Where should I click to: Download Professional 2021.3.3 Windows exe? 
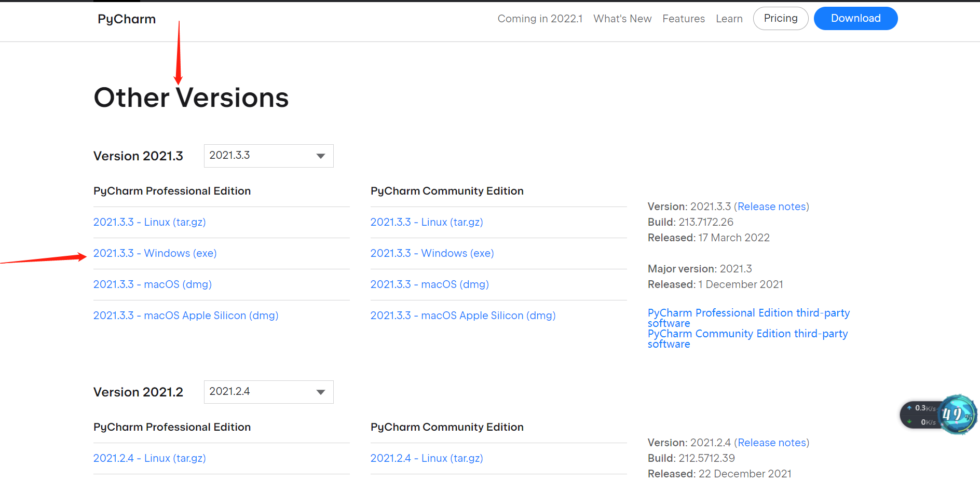point(155,253)
